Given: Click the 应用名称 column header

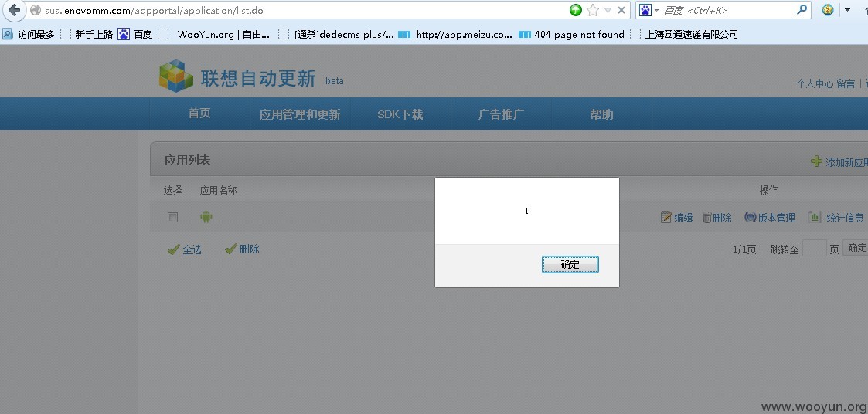Looking at the screenshot, I should pos(218,191).
